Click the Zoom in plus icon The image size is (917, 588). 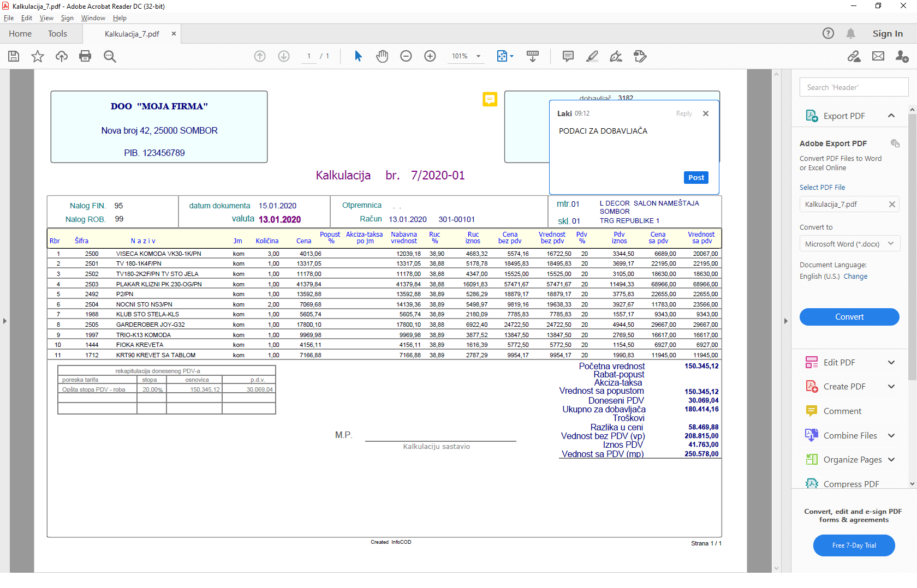pos(430,56)
